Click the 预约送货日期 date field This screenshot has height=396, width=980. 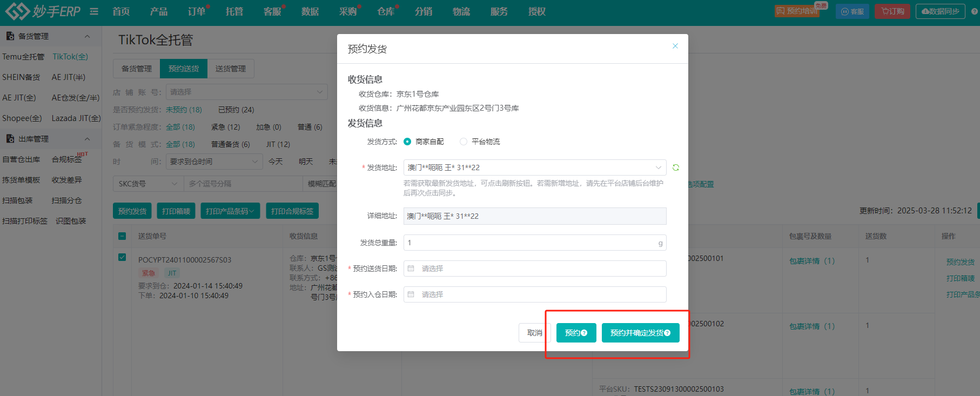coord(535,269)
